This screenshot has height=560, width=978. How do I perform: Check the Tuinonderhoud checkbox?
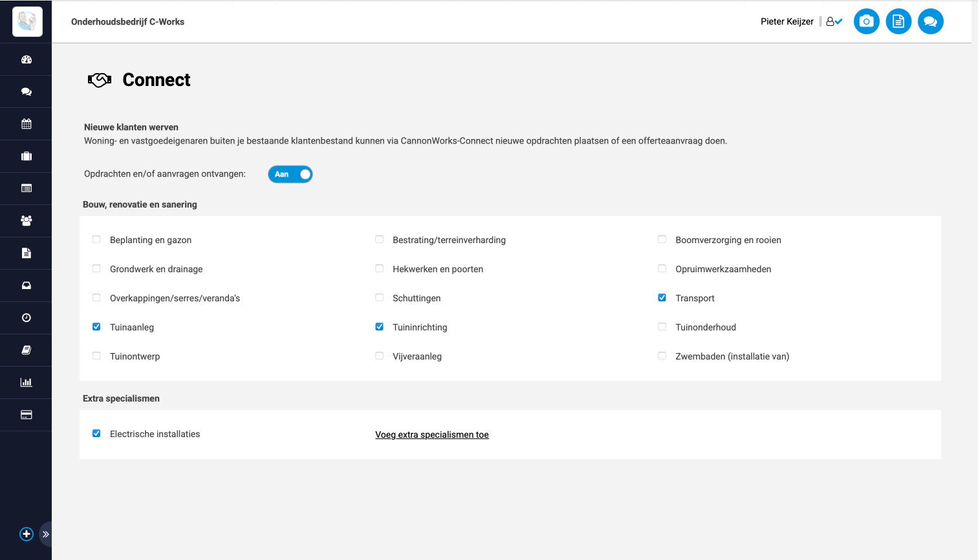pos(662,327)
